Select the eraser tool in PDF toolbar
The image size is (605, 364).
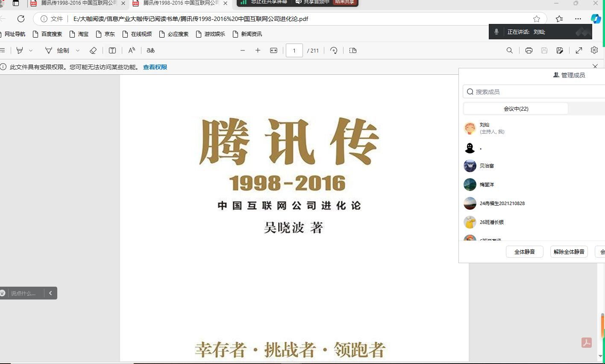(x=93, y=50)
